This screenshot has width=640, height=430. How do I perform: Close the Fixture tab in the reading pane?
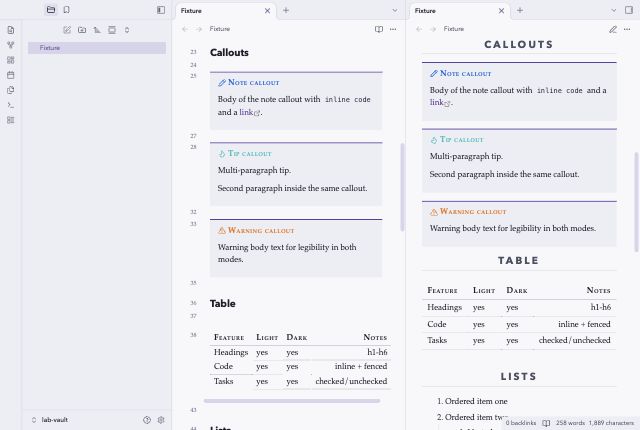[501, 11]
